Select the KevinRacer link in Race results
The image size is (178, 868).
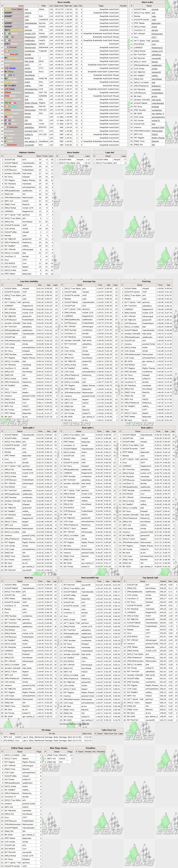[x=30, y=75]
